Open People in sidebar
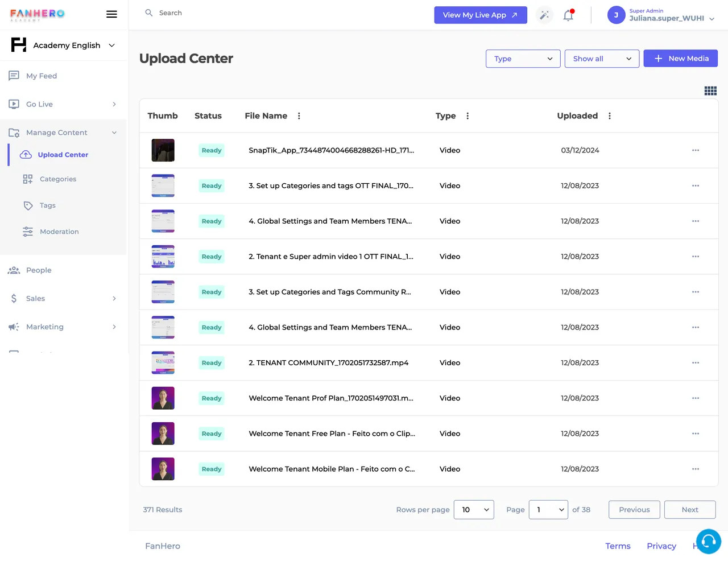Viewport: 728px width, 561px height. click(x=39, y=270)
